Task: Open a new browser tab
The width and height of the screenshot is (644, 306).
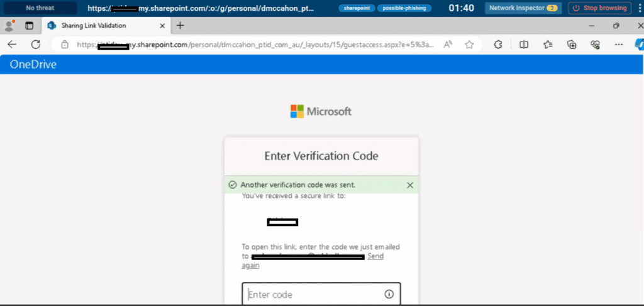Action: click(180, 25)
